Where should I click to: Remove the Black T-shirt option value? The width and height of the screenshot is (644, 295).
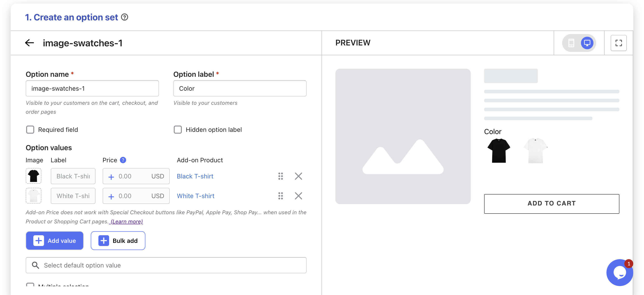298,176
